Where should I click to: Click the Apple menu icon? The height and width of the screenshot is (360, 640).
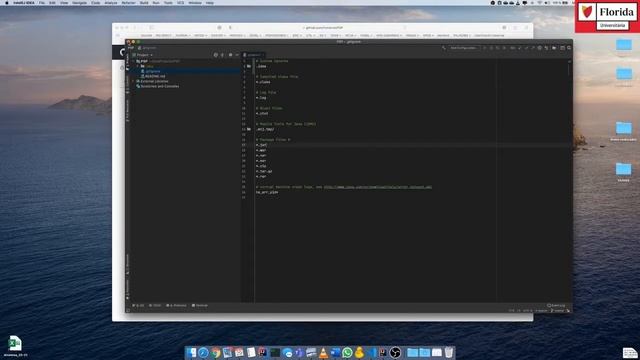(x=7, y=2)
